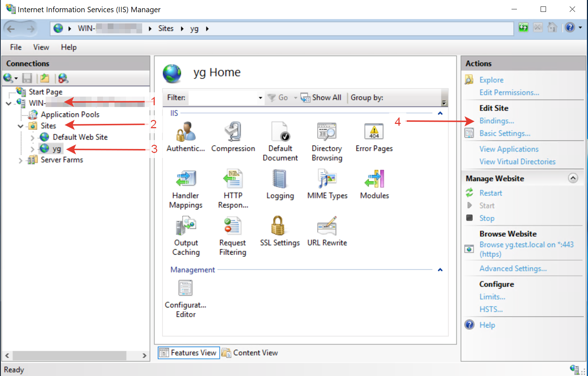
Task: Open the Modules feature
Action: click(374, 185)
